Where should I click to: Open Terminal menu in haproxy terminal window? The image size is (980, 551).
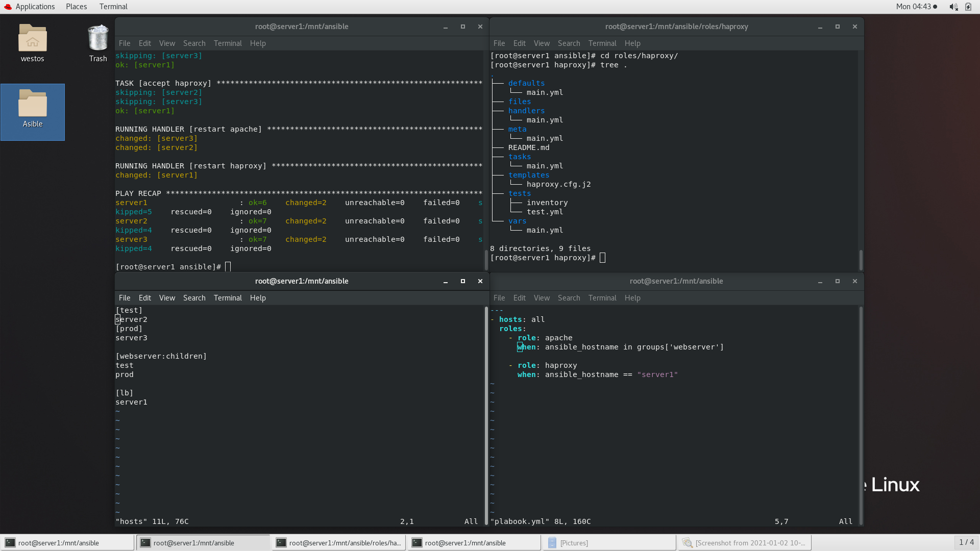coord(602,43)
